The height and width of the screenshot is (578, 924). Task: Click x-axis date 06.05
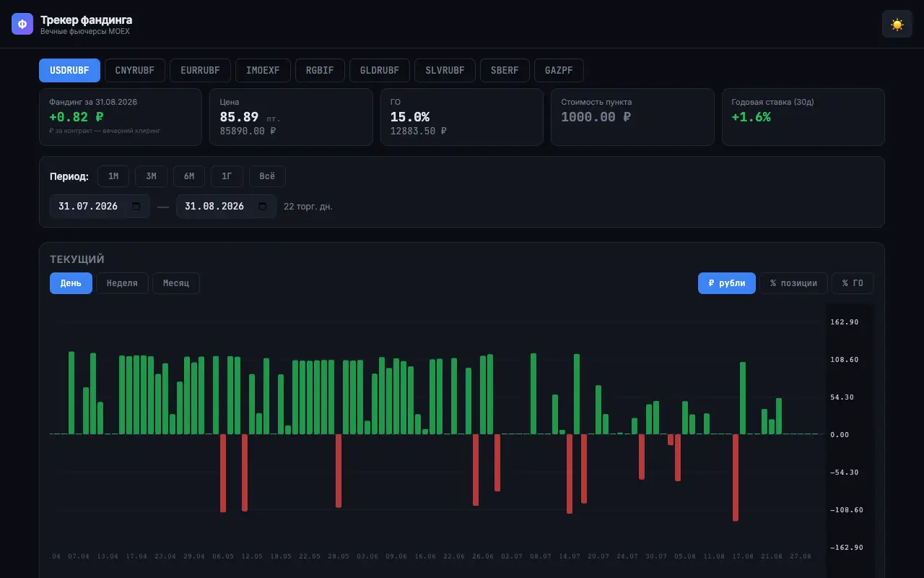(x=223, y=556)
